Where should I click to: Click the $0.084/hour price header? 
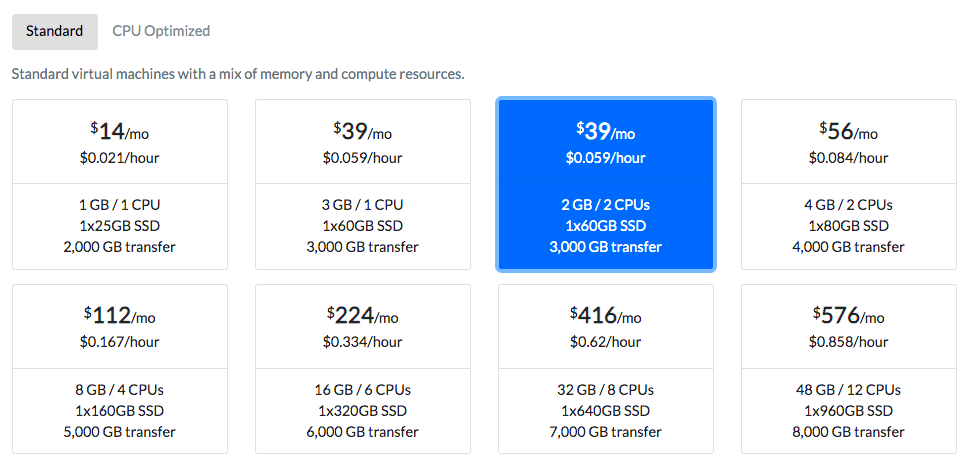(849, 142)
